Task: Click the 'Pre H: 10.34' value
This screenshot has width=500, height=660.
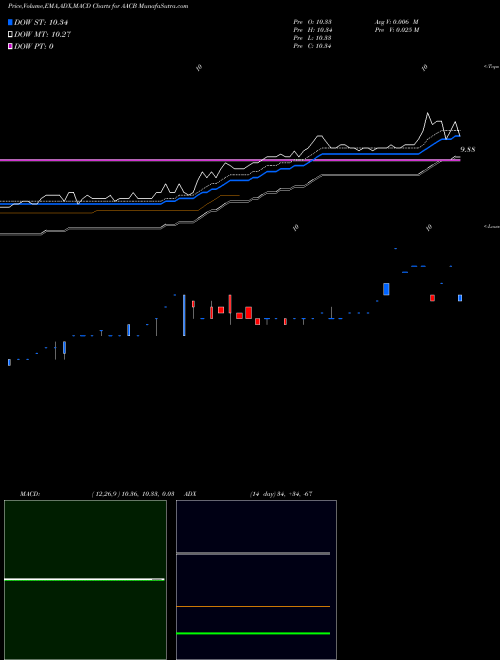Action: 313,30
